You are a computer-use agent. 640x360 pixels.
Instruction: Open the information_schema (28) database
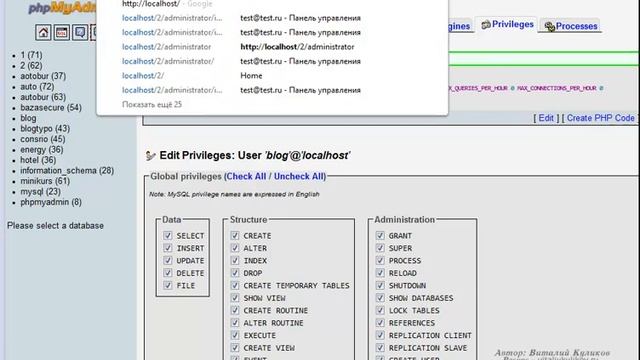click(x=67, y=171)
